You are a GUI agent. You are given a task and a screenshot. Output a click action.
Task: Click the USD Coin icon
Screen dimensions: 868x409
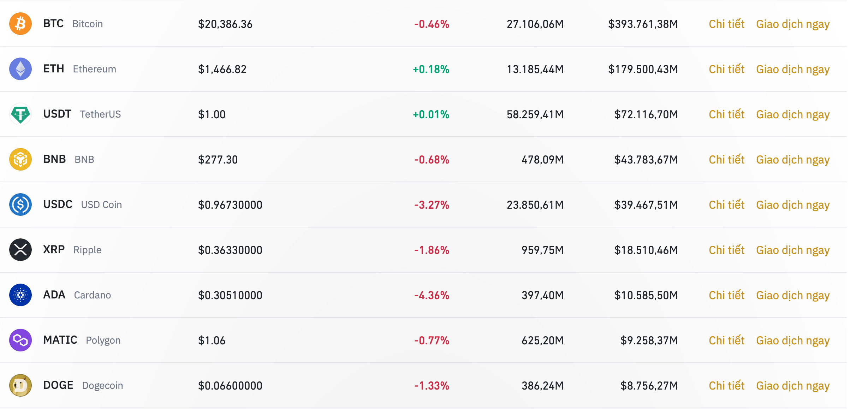[x=20, y=204]
